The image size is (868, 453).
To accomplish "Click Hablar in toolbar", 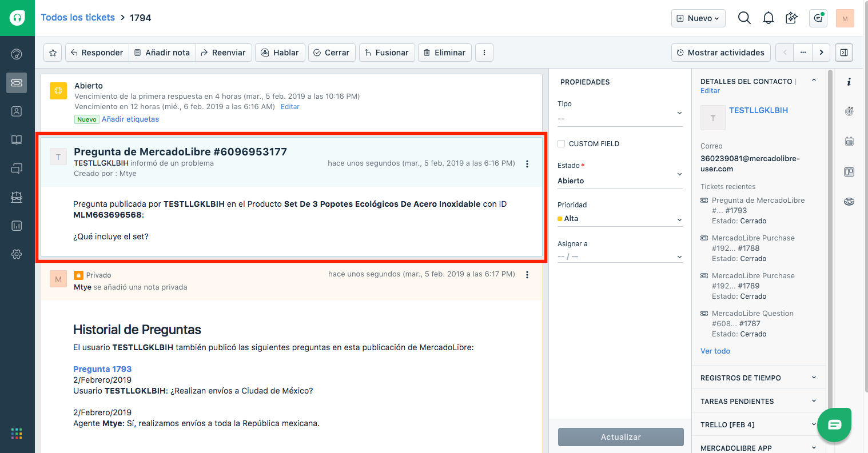I will [x=280, y=53].
